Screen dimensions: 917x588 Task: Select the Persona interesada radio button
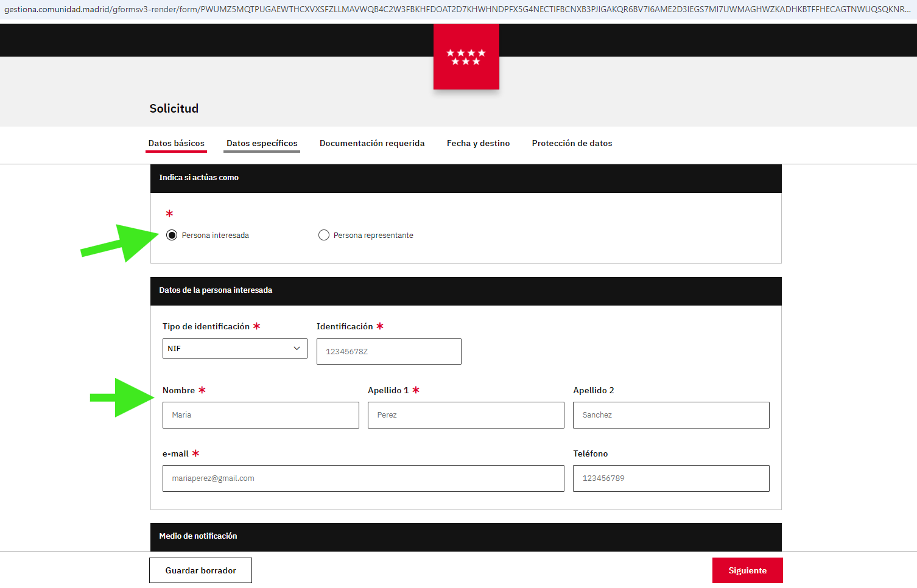tap(172, 236)
